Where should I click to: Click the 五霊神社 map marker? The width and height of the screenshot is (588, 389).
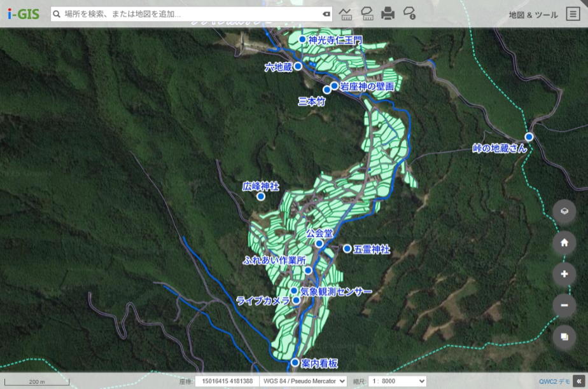[347, 249]
